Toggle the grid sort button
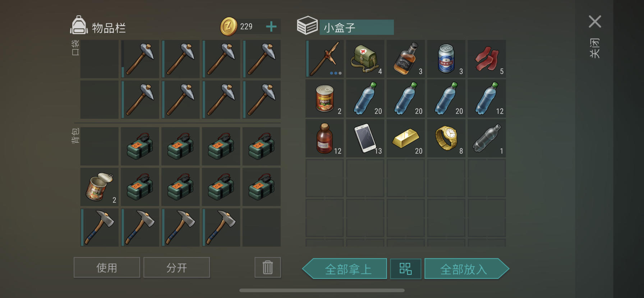The image size is (644, 298). (406, 269)
